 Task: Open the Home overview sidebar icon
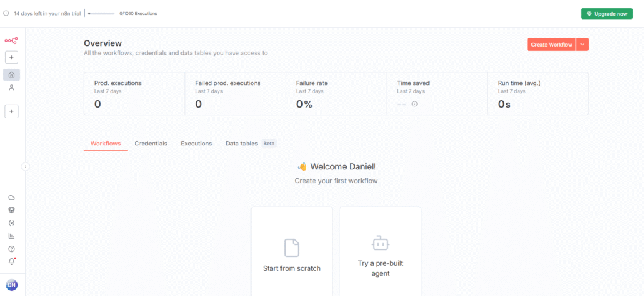pyautogui.click(x=11, y=75)
